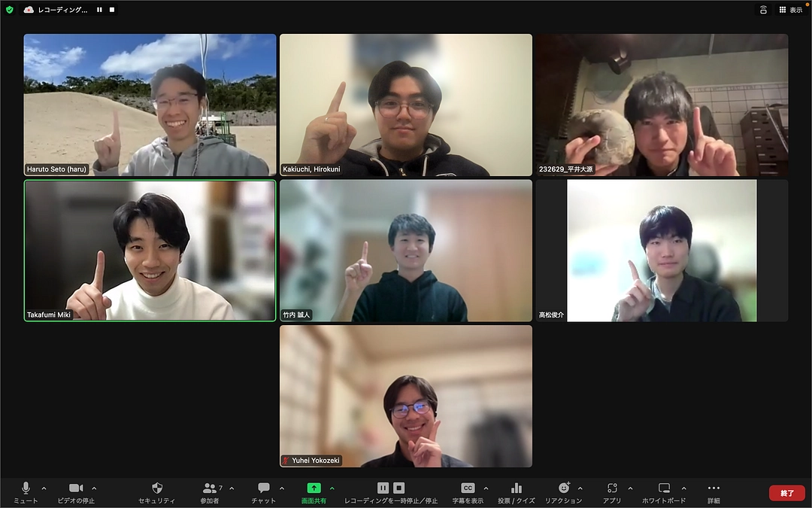Select Takafumi Miki's video tile
The width and height of the screenshot is (812, 508).
tap(150, 251)
